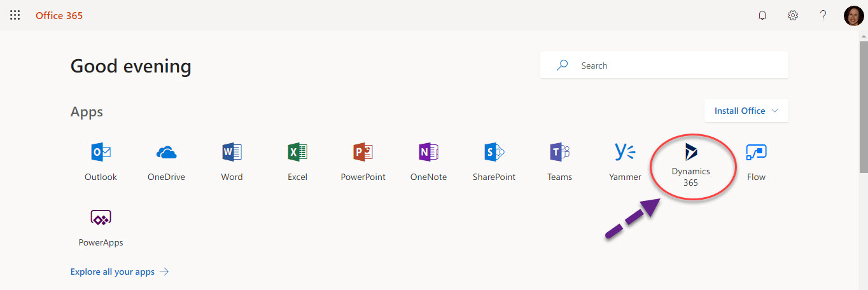Launch the Outlook app

(x=101, y=162)
